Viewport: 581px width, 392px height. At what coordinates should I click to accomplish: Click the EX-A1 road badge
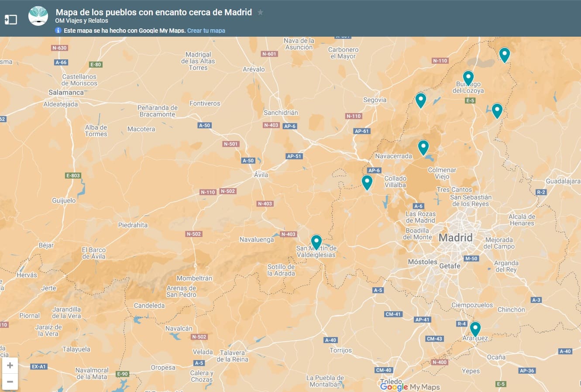pos(39,367)
